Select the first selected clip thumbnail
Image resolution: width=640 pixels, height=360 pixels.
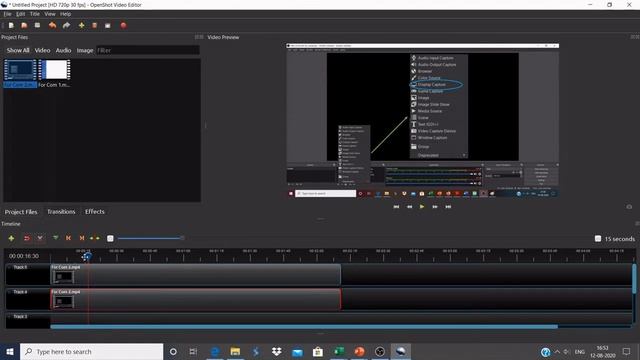pyautogui.click(x=20, y=70)
